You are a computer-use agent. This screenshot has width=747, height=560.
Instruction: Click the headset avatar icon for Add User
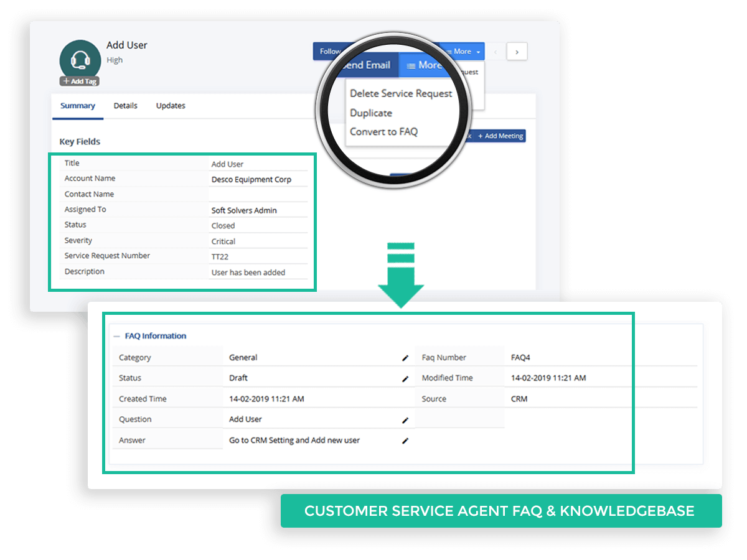pos(80,60)
